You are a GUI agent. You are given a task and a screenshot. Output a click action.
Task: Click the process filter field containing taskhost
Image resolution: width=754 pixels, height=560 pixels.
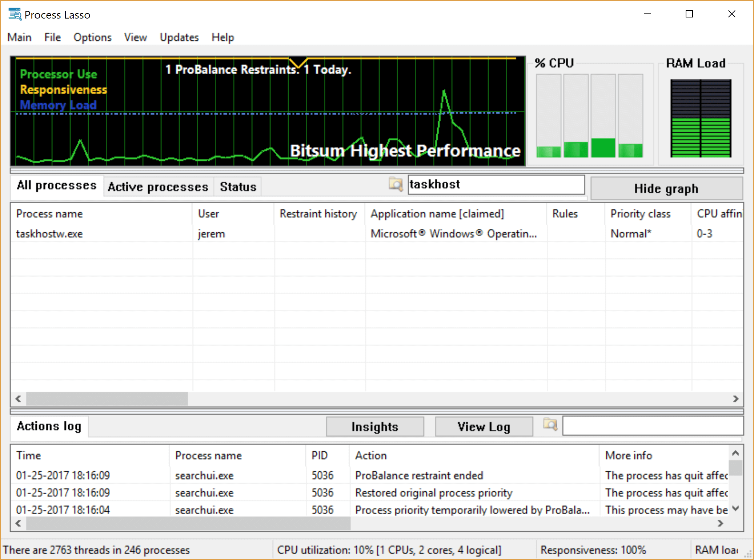(x=496, y=185)
